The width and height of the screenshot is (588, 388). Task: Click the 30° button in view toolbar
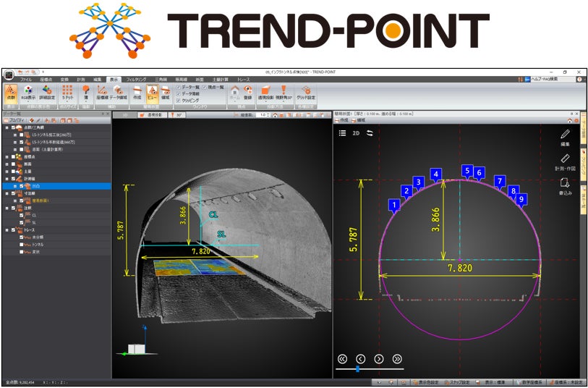(176, 115)
